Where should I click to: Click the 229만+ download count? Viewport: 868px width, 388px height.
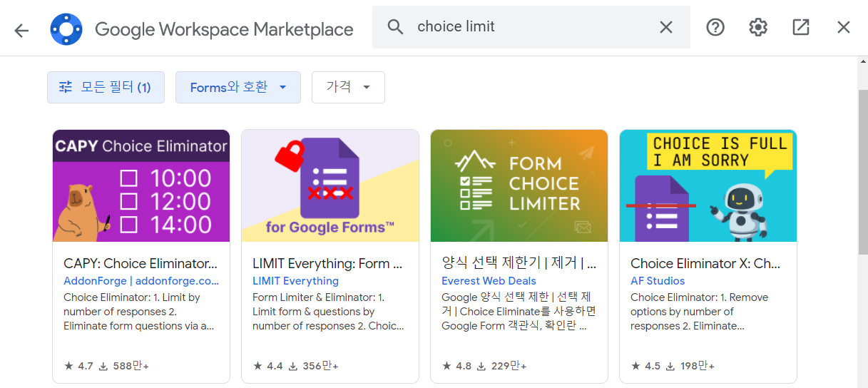(x=502, y=366)
